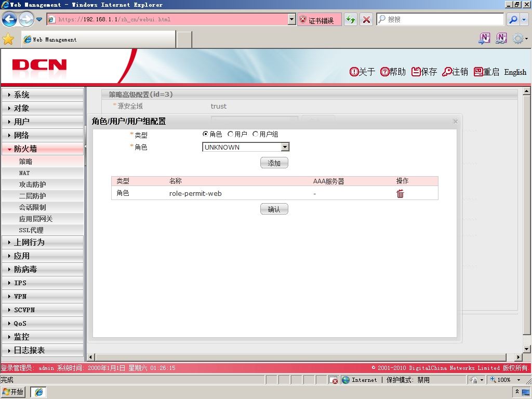
Task: Expand the SCVPN menu section
Action: click(x=43, y=310)
